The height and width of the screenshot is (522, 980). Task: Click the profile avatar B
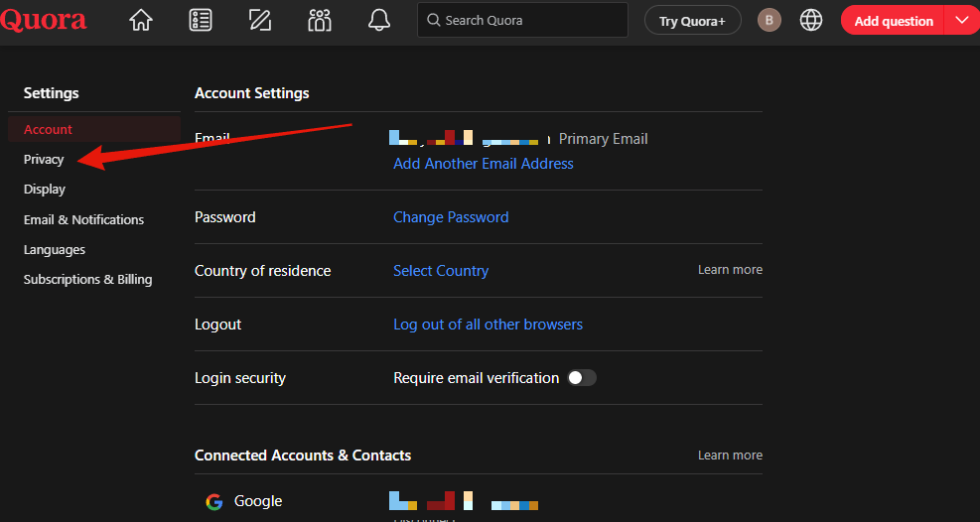coord(770,20)
